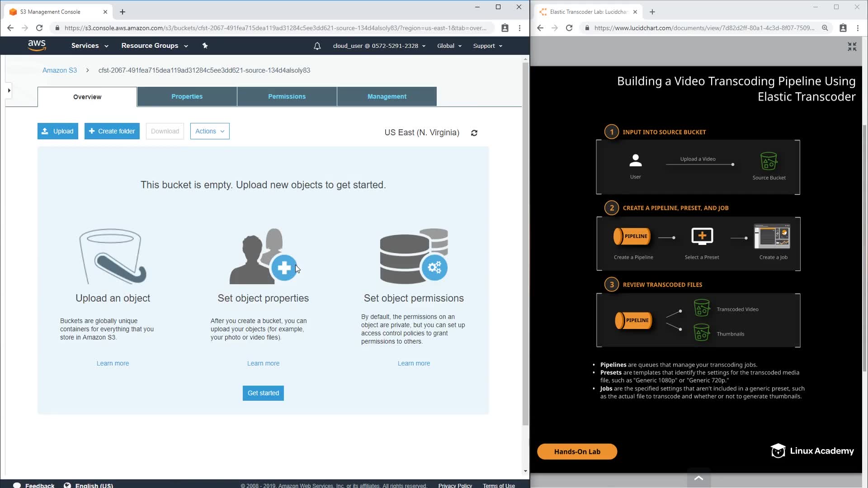868x488 pixels.
Task: Click the Set object properties plus icon
Action: click(x=284, y=267)
